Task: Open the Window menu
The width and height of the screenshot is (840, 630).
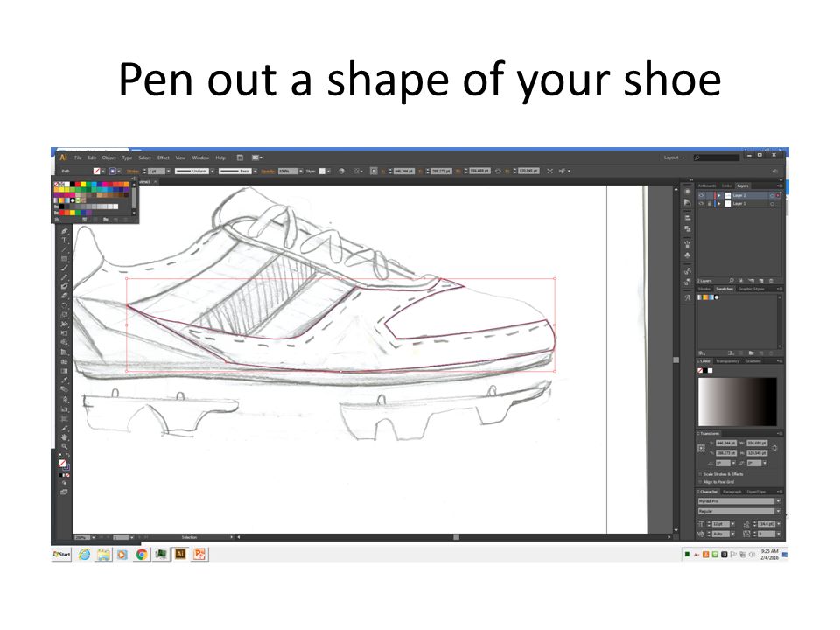Action: [200, 157]
